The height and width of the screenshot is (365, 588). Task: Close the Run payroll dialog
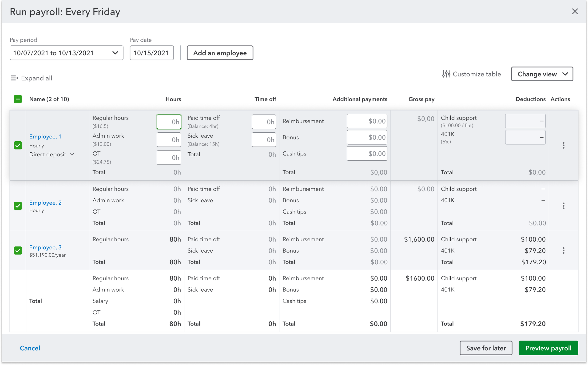pos(575,11)
